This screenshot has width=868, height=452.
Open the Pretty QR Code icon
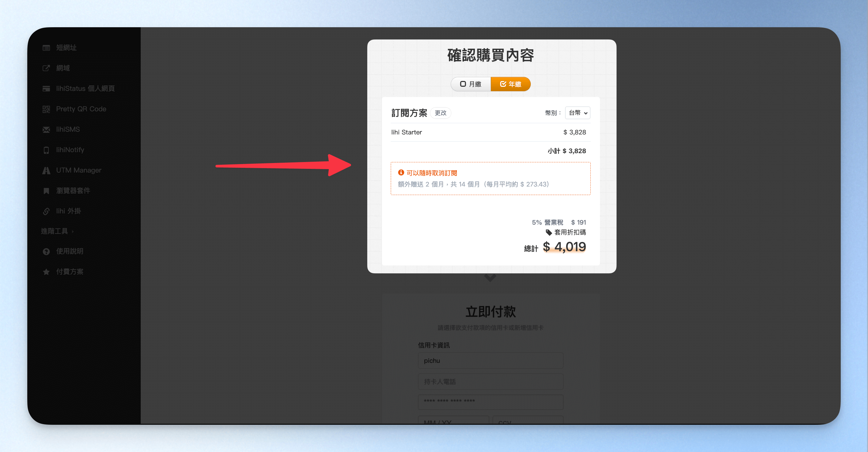point(46,109)
